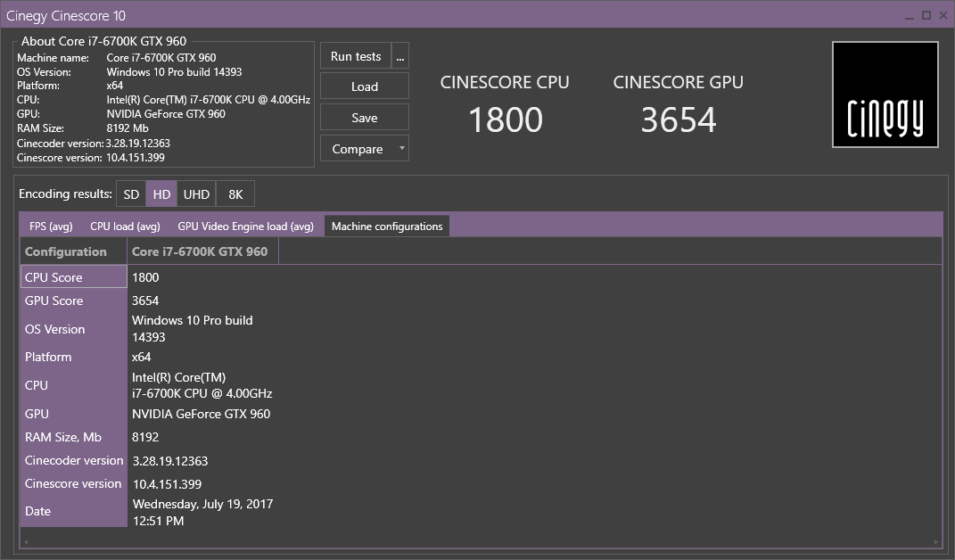This screenshot has height=560, width=955.
Task: Open the Machine configurations tab
Action: [387, 226]
